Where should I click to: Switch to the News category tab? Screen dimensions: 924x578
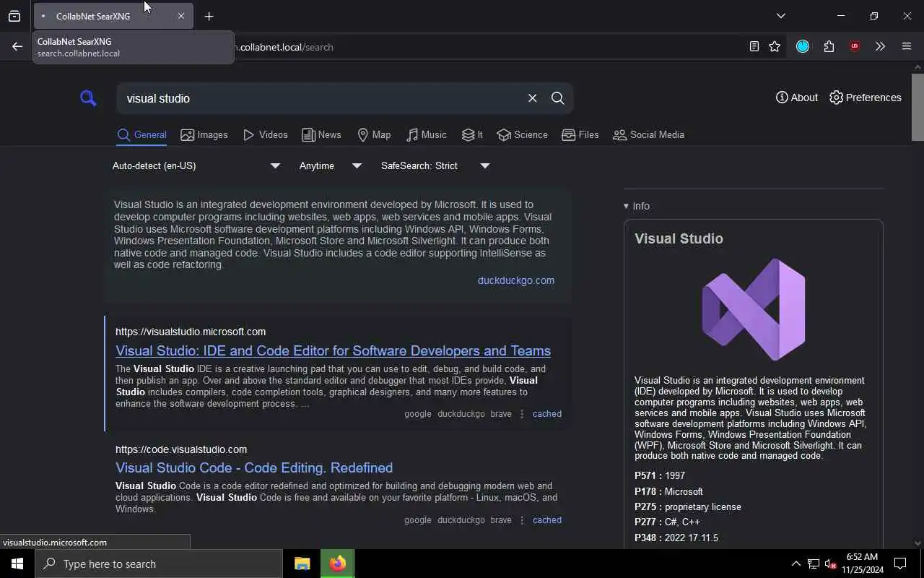pyautogui.click(x=321, y=134)
